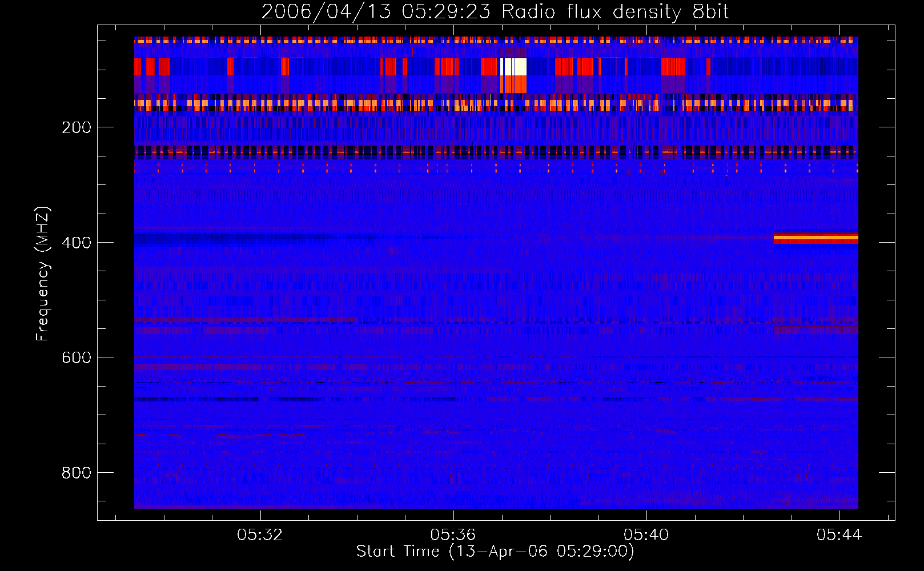Click the Frequency (MHZ) axis title
924x571 pixels.
43,274
